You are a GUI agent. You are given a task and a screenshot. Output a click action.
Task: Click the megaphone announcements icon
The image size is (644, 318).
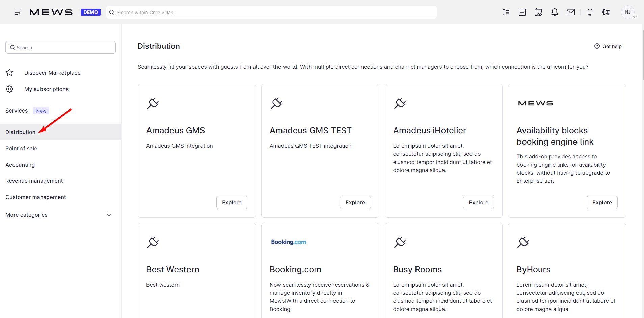(606, 12)
